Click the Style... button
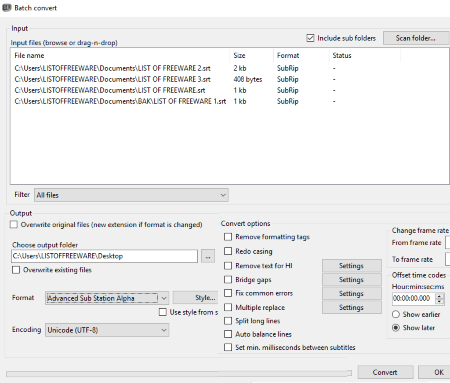450x383 pixels. 195,298
